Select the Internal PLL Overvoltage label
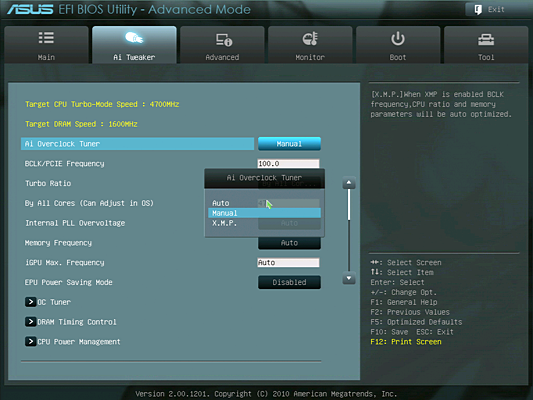The width and height of the screenshot is (533, 400). pos(75,223)
